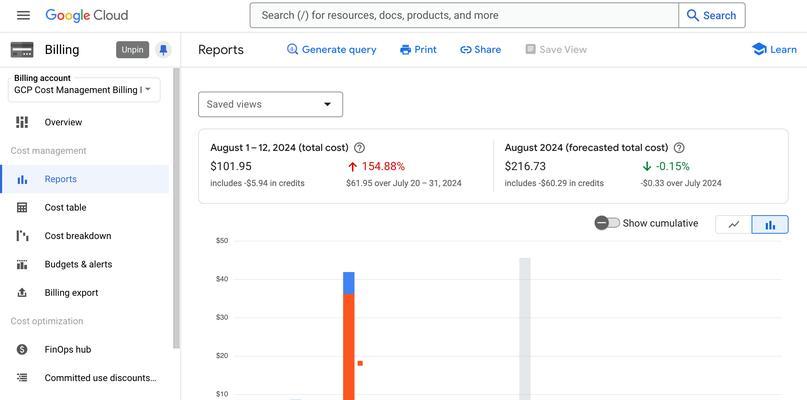Click the Budgets & alerts icon
807x400 pixels.
tap(22, 265)
